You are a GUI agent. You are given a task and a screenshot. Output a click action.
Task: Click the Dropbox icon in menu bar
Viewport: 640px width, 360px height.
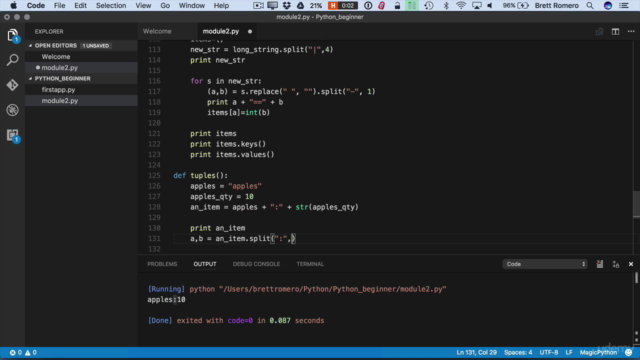coord(287,5)
